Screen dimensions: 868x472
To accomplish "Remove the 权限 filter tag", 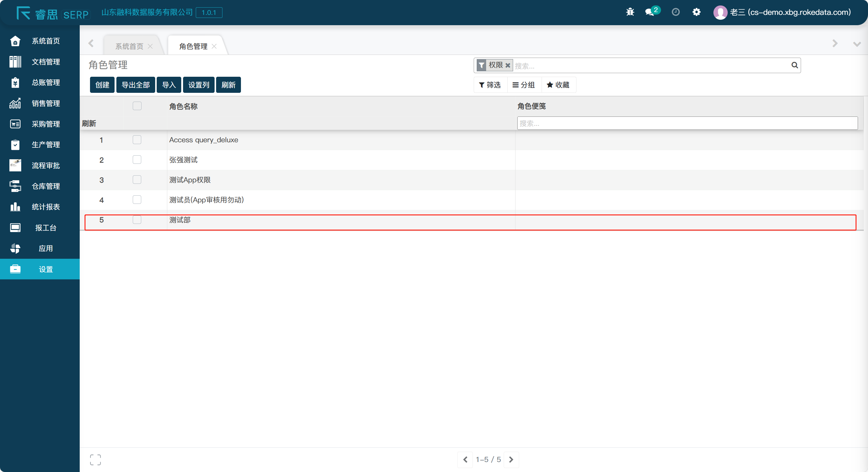I will pyautogui.click(x=508, y=66).
